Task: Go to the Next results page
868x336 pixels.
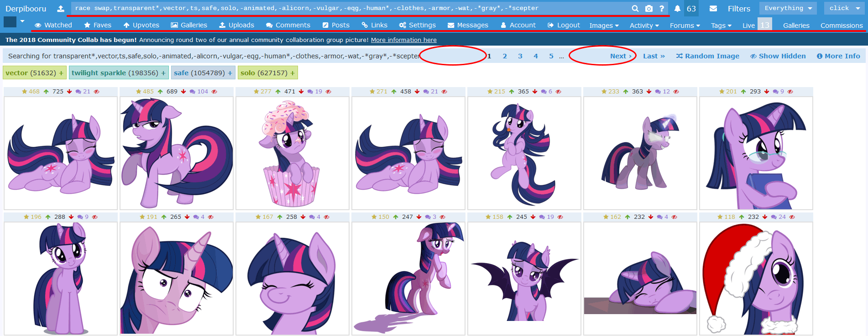Action: [621, 56]
